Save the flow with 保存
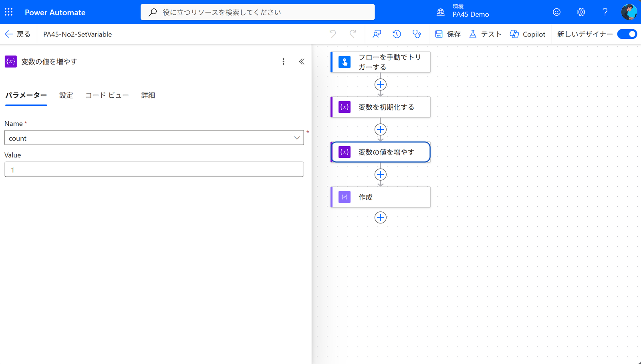Screen dimensions: 641x364 [448, 34]
